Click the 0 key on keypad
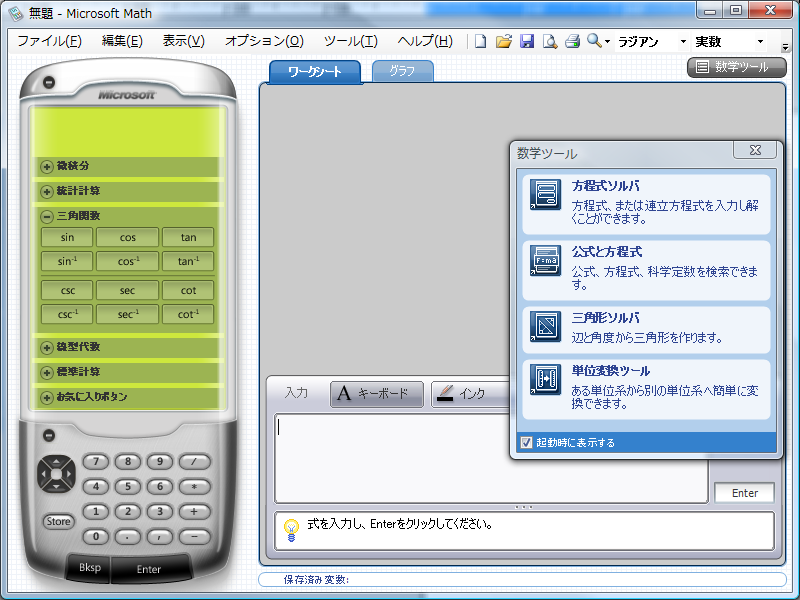 pyautogui.click(x=96, y=537)
